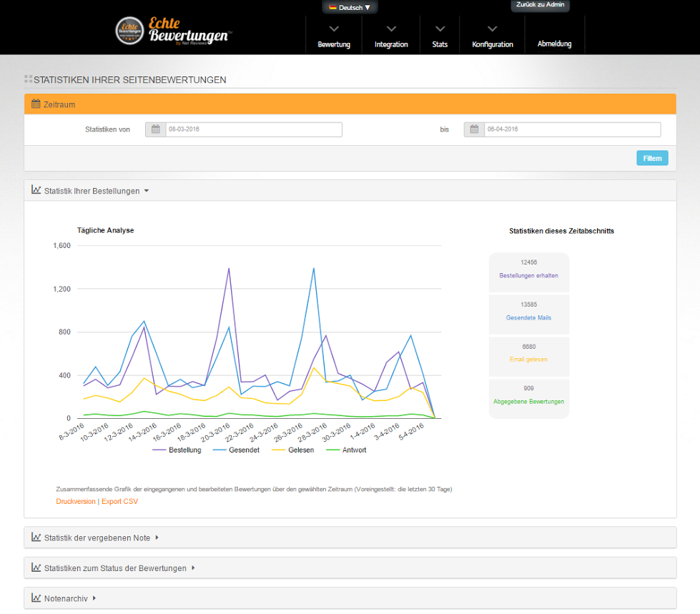Open the Stats menu item
Screen dimensions: 700x614
click(440, 44)
